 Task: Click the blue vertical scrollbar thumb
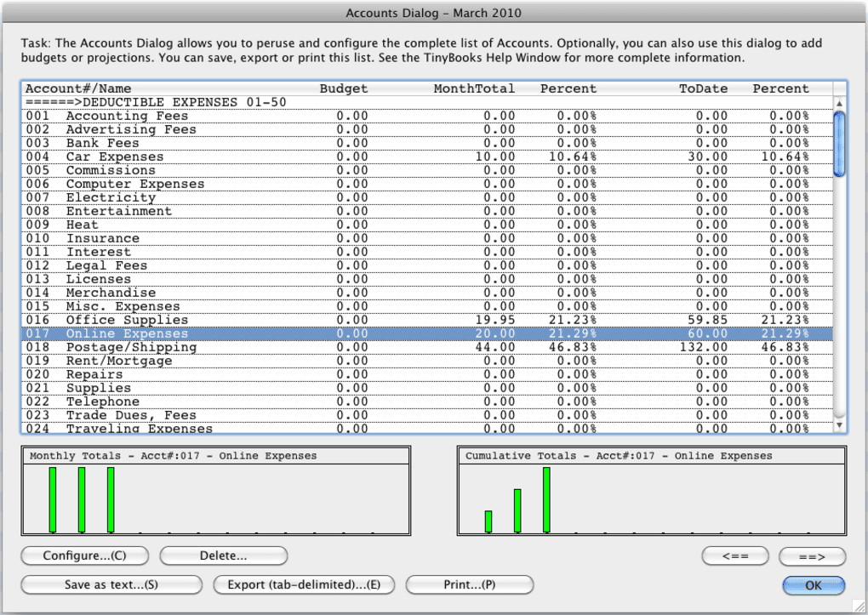click(x=839, y=144)
